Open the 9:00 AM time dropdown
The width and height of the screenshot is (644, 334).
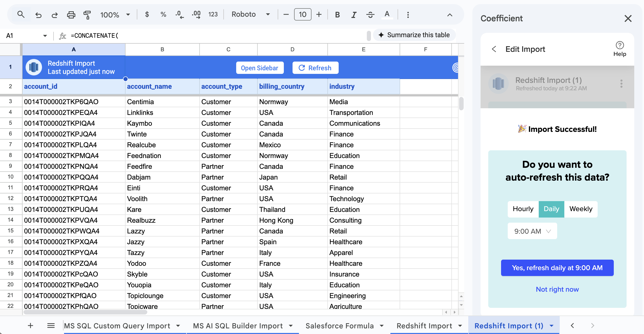click(532, 231)
